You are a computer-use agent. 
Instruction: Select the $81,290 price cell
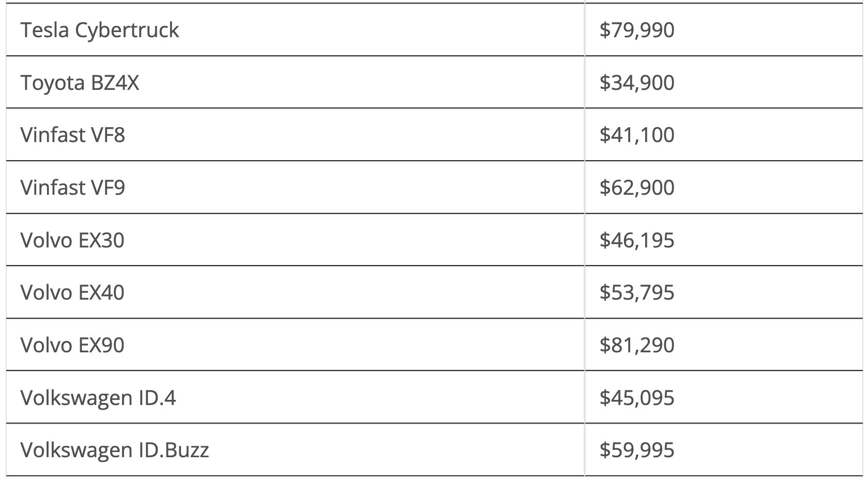tap(637, 345)
